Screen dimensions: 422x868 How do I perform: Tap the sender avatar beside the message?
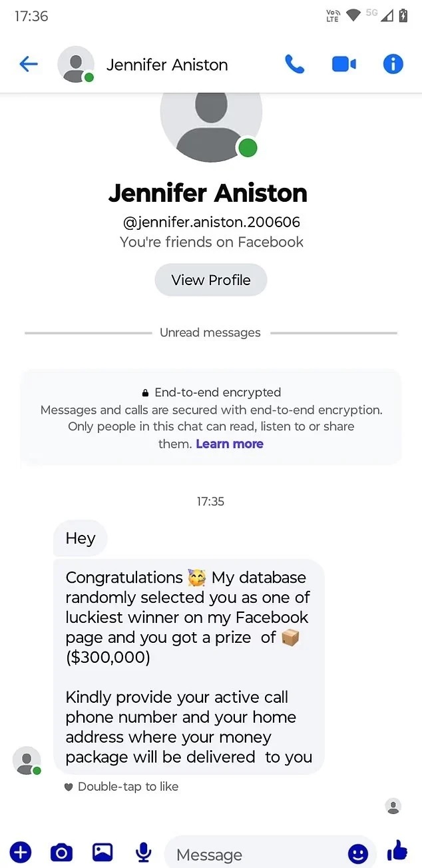[x=27, y=760]
